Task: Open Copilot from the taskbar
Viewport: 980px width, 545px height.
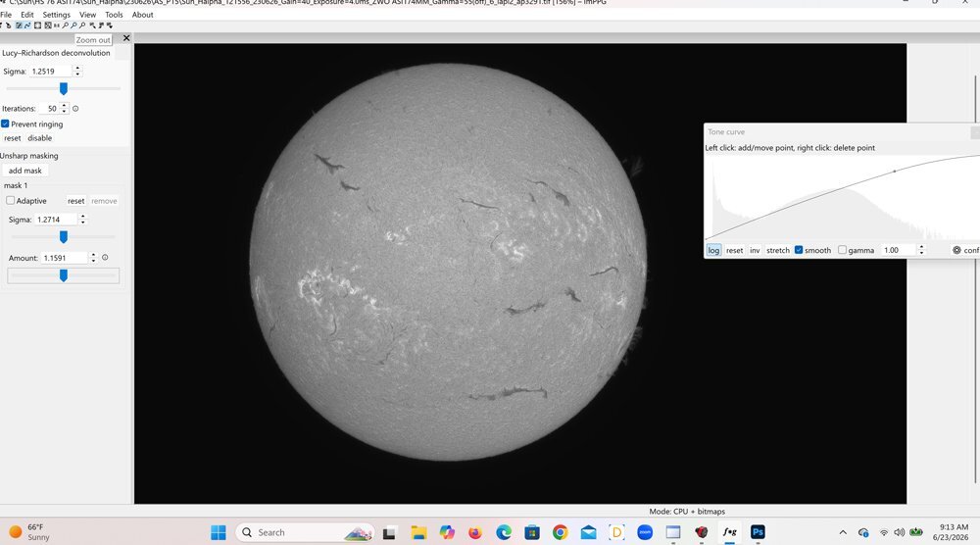Action: [447, 532]
